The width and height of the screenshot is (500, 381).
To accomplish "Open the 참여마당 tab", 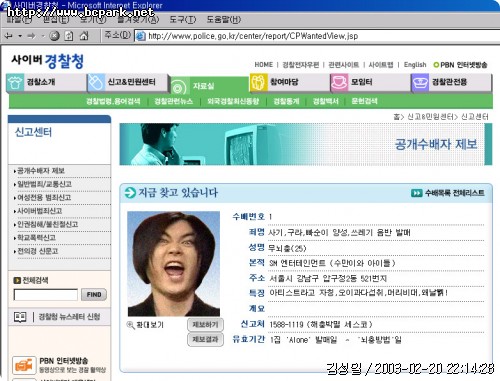I will point(289,82).
